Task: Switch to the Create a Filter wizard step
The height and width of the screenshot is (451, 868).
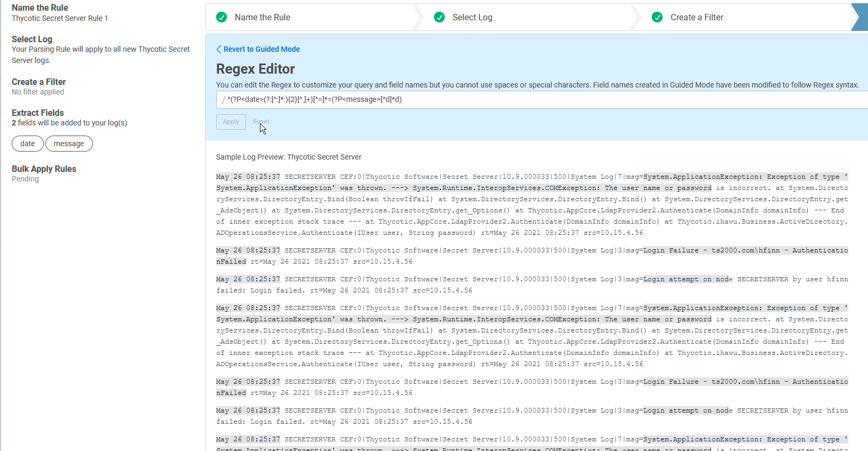Action: click(x=742, y=18)
